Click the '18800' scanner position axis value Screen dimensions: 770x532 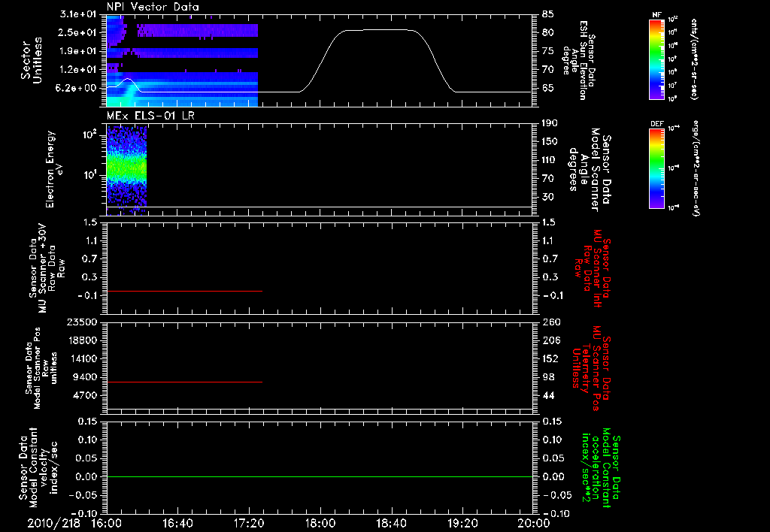pos(81,340)
